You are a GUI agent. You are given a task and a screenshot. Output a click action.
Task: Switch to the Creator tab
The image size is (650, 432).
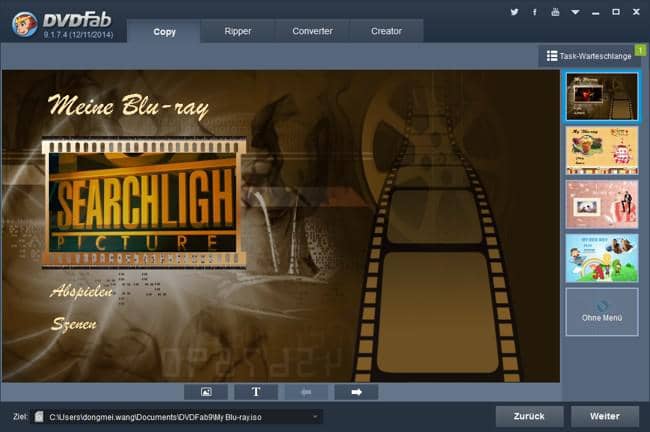386,31
